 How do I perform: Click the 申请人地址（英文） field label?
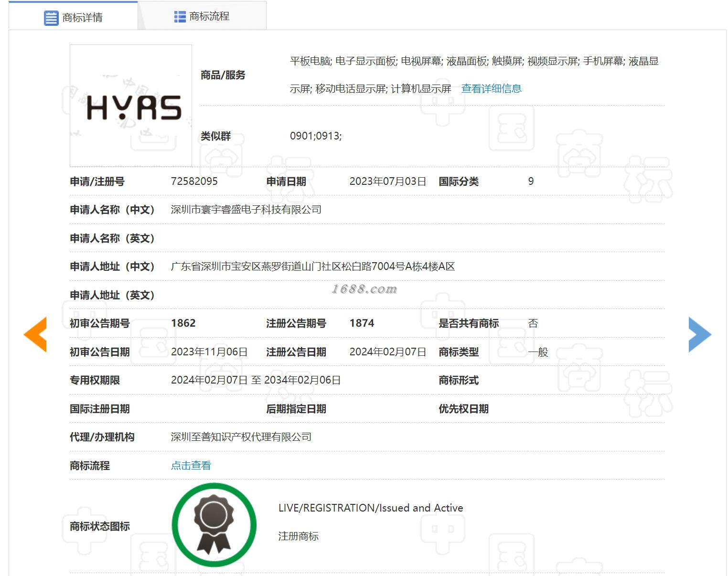pos(112,295)
